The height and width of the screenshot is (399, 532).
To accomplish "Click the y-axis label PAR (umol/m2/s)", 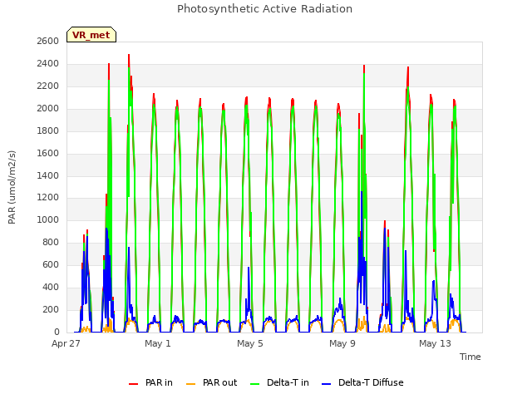I will 12,187.
